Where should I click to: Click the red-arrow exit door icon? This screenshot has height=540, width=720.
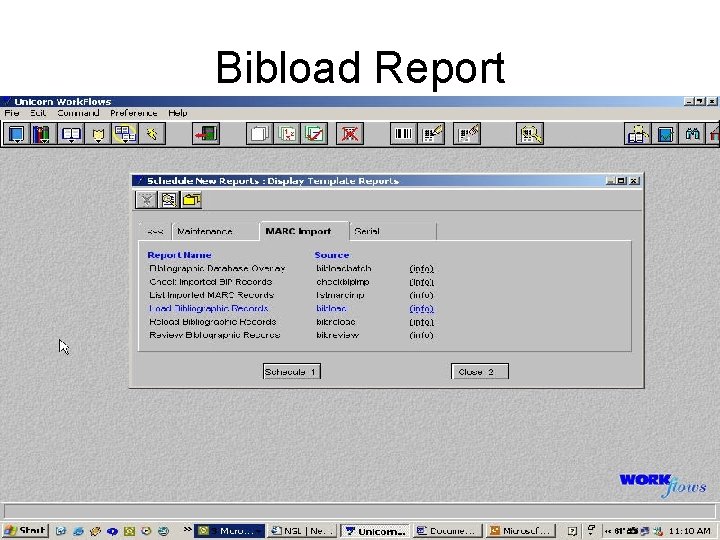click(206, 134)
